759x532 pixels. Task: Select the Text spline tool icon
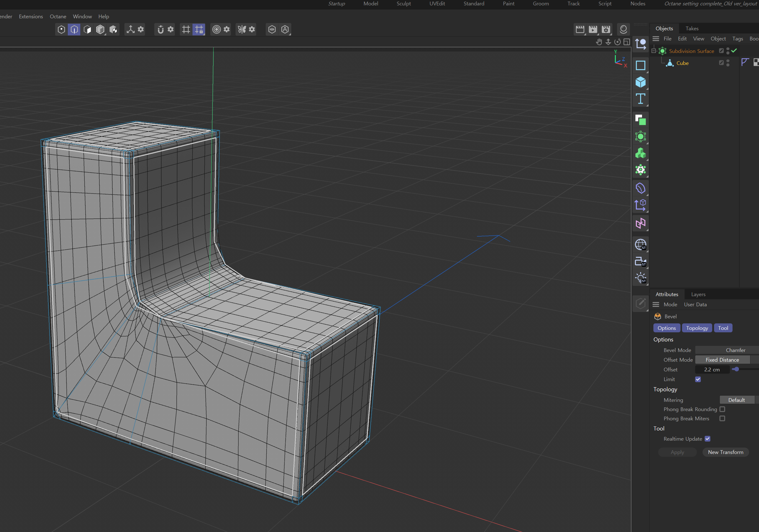pos(640,99)
